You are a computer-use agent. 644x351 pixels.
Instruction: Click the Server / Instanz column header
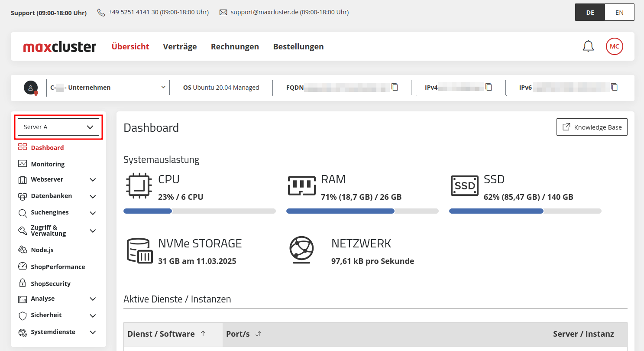click(583, 334)
